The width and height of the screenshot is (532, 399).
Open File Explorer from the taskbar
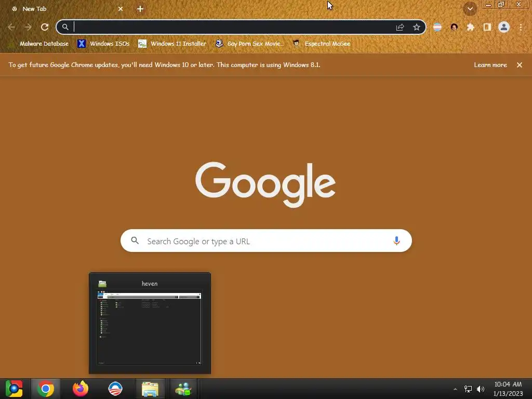point(150,389)
